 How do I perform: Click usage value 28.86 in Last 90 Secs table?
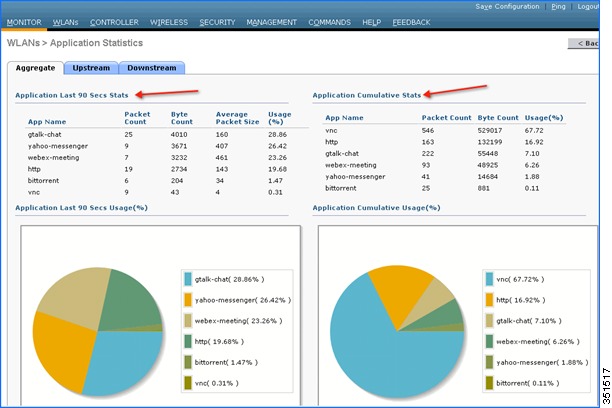click(x=278, y=134)
